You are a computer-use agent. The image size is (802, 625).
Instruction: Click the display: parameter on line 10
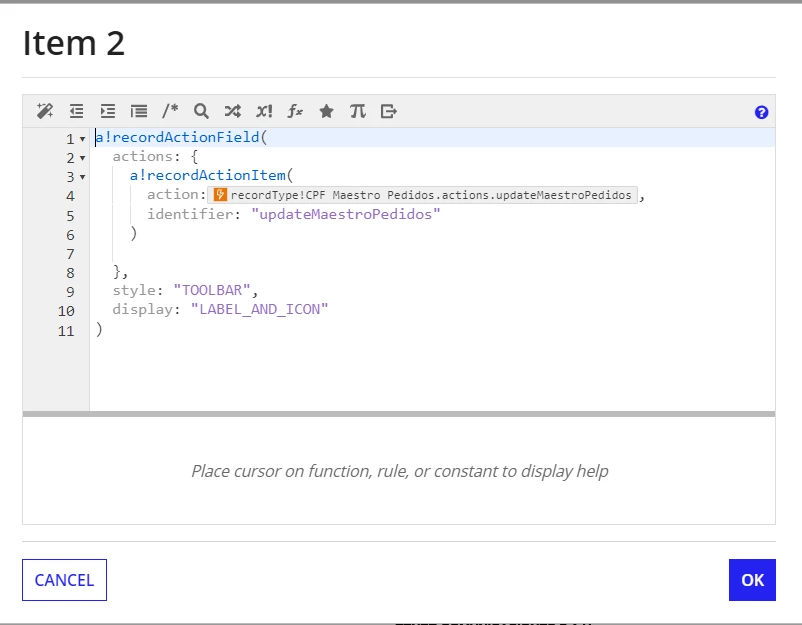coord(147,309)
